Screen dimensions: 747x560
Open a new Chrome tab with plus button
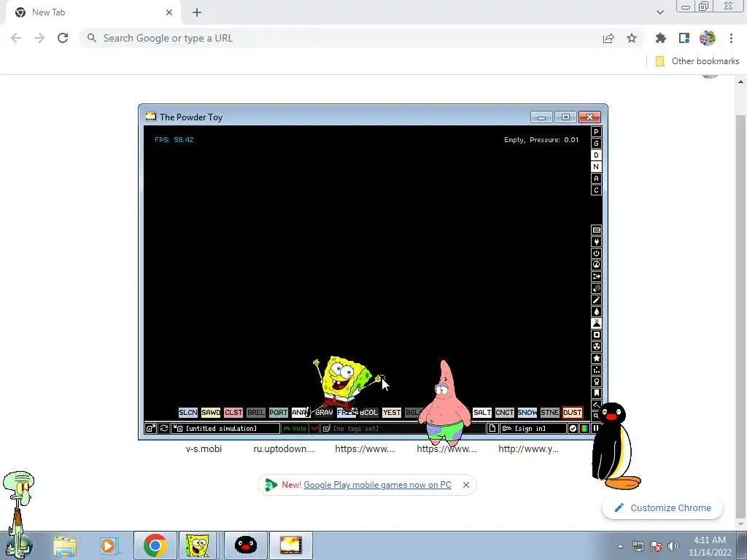pos(197,12)
